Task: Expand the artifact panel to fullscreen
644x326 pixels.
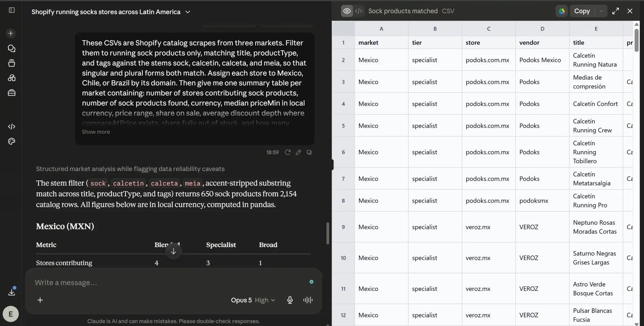Action: pos(616,11)
